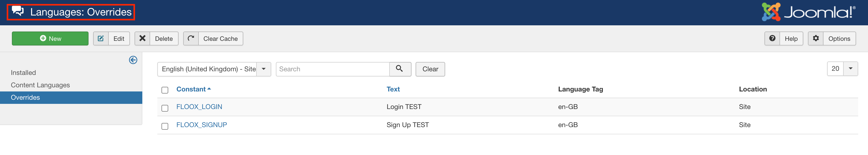
Task: Open the English (United Kingdom) - Site dropdown
Action: tap(214, 69)
